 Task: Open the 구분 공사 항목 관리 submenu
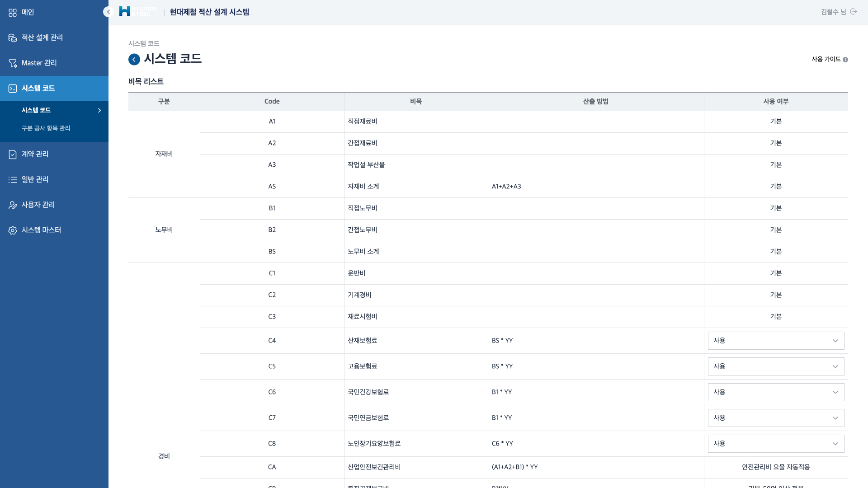tap(46, 128)
